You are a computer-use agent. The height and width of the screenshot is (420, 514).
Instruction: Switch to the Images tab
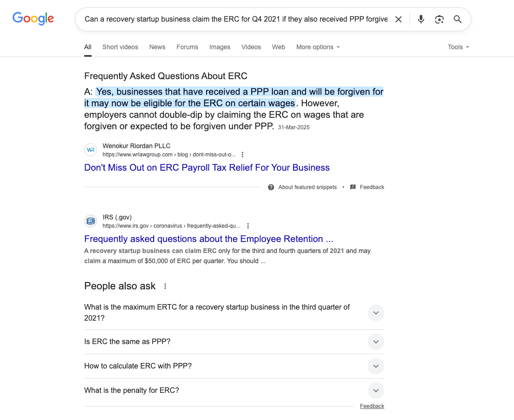click(219, 47)
